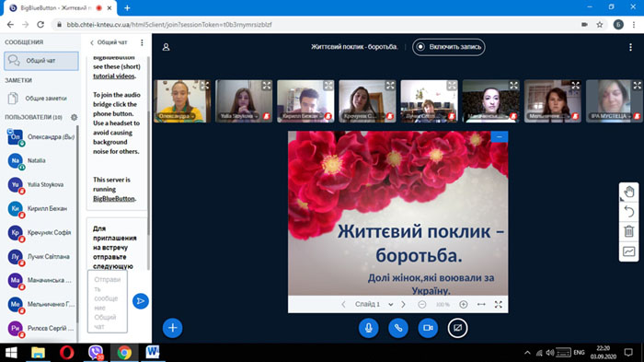The width and height of the screenshot is (644, 362).
Task: Leave audio with the phone button
Action: [x=398, y=328]
